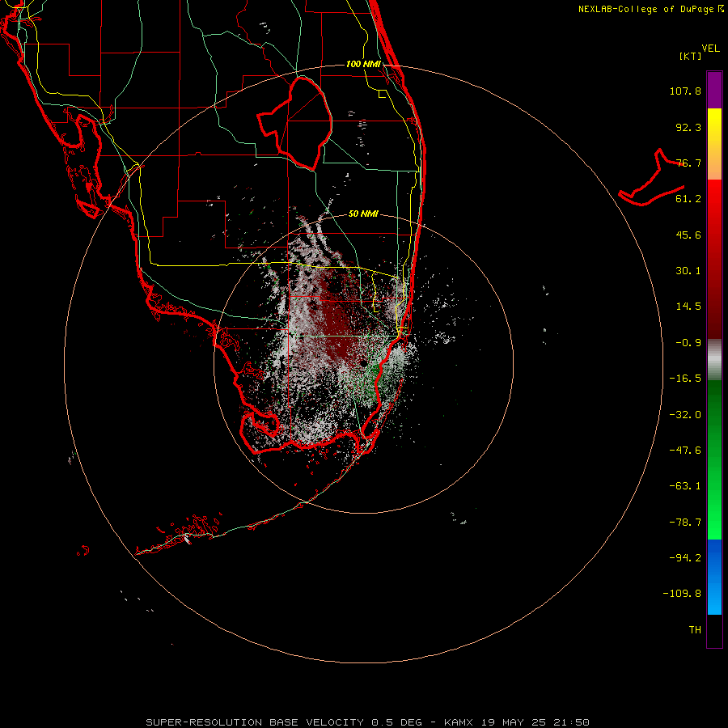728x728 pixels.
Task: Select the 61.2 legend value
Action: (x=688, y=199)
